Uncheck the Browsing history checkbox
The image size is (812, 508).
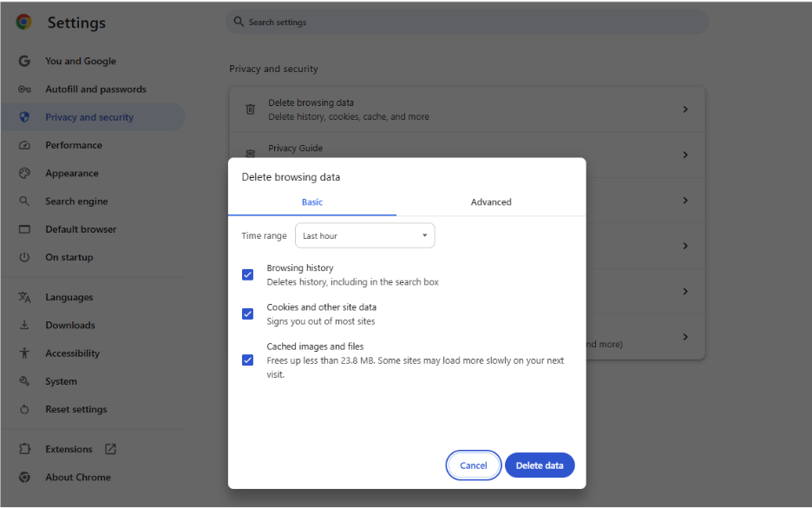point(247,274)
